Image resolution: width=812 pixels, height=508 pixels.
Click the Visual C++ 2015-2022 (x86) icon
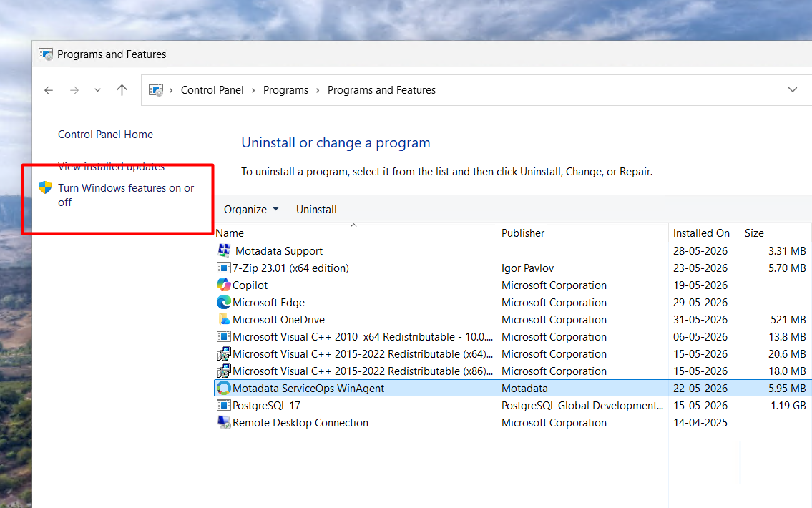(224, 371)
